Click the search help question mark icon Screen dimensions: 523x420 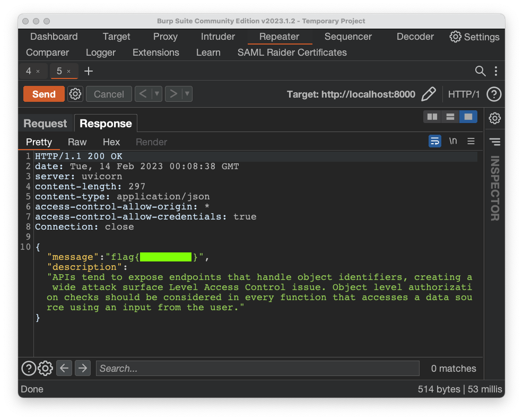[x=28, y=368]
